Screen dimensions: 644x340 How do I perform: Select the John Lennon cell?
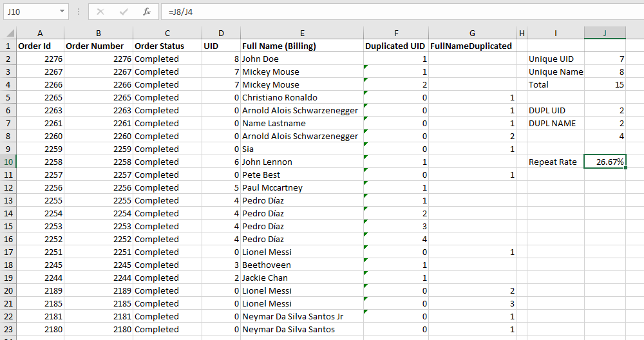pos(302,162)
